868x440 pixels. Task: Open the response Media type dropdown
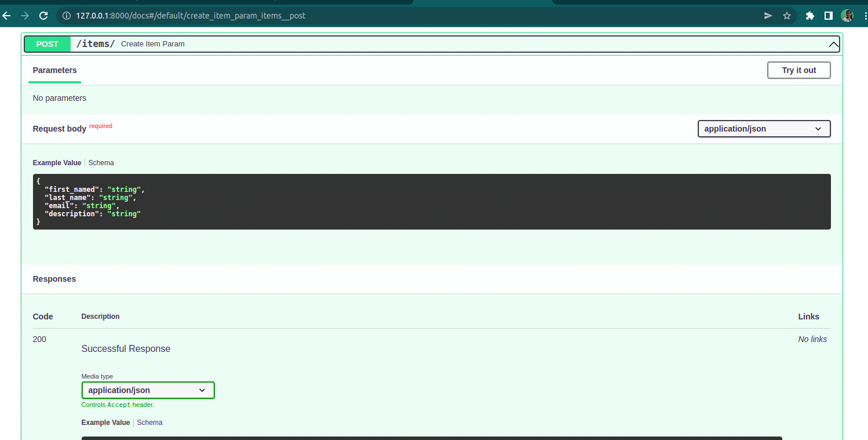(x=148, y=390)
